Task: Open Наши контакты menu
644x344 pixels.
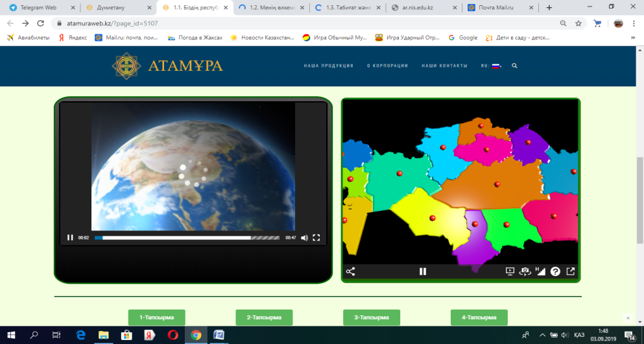Action: coord(444,66)
